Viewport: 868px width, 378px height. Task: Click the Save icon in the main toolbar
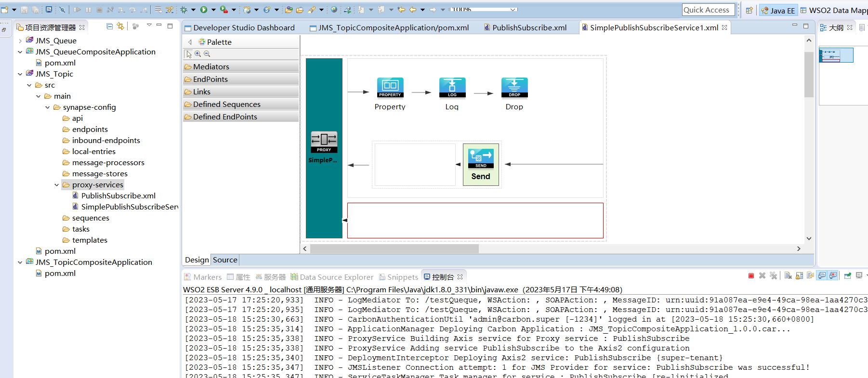[x=24, y=10]
